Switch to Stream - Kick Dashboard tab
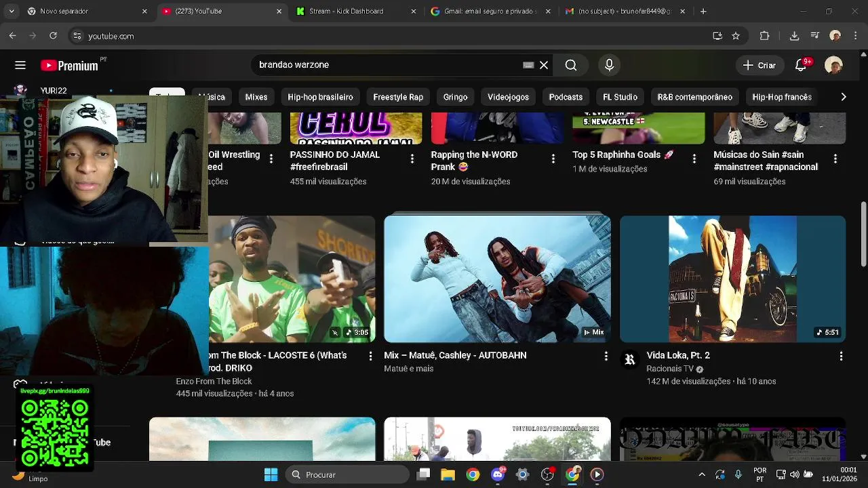868x488 pixels. (x=355, y=12)
